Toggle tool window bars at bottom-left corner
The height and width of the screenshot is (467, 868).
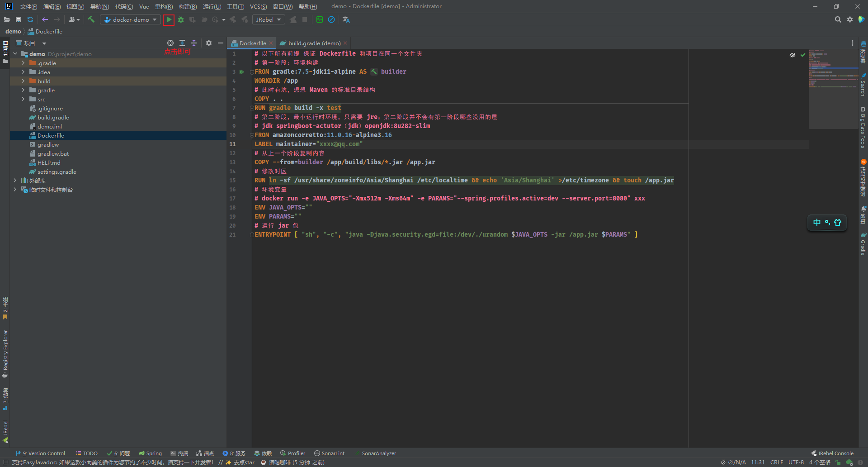pos(5,462)
